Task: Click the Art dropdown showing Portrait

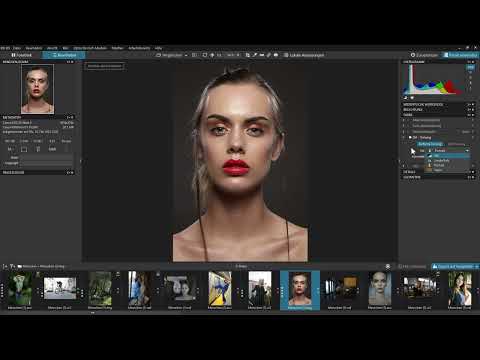Action: tap(448, 151)
